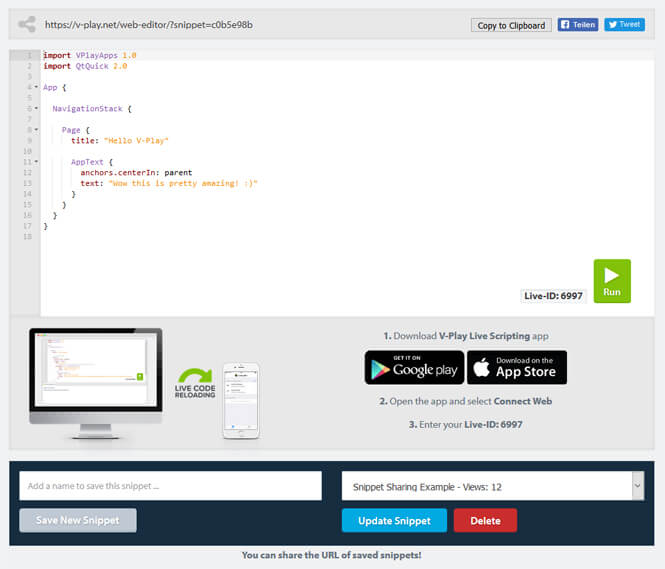Click the share icon beside the URL
665x569 pixels.
click(27, 24)
